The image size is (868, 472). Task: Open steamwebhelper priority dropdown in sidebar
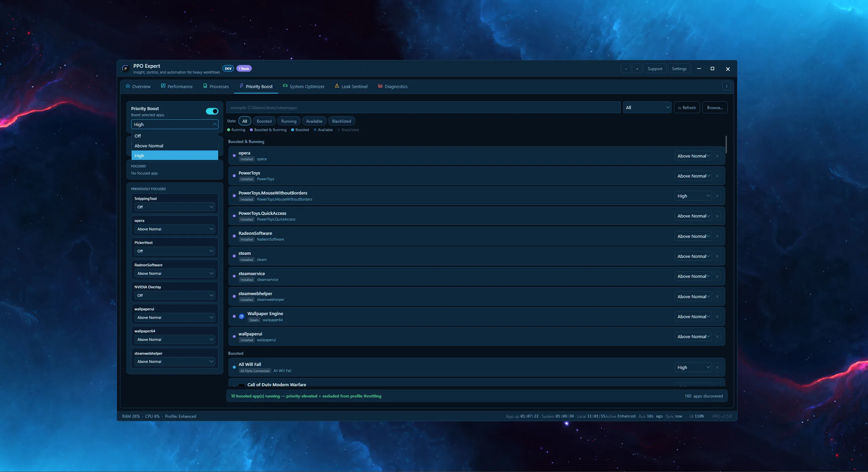[x=175, y=362]
